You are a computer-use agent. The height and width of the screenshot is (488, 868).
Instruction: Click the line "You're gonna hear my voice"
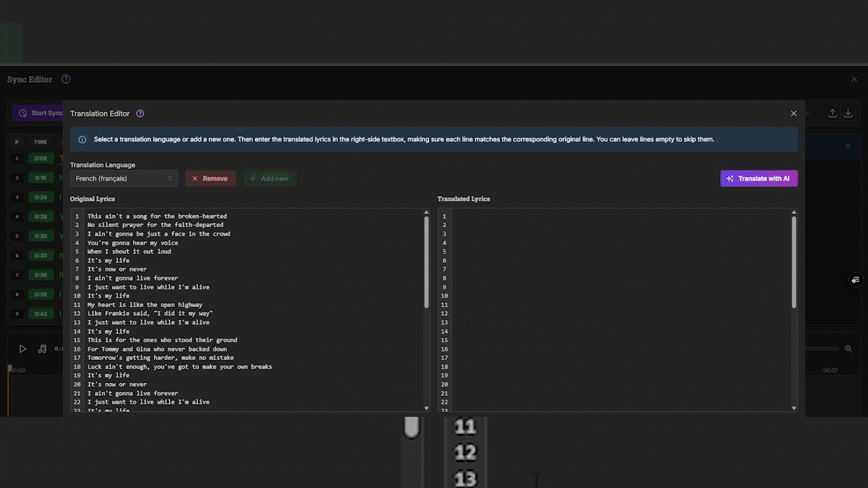point(133,243)
